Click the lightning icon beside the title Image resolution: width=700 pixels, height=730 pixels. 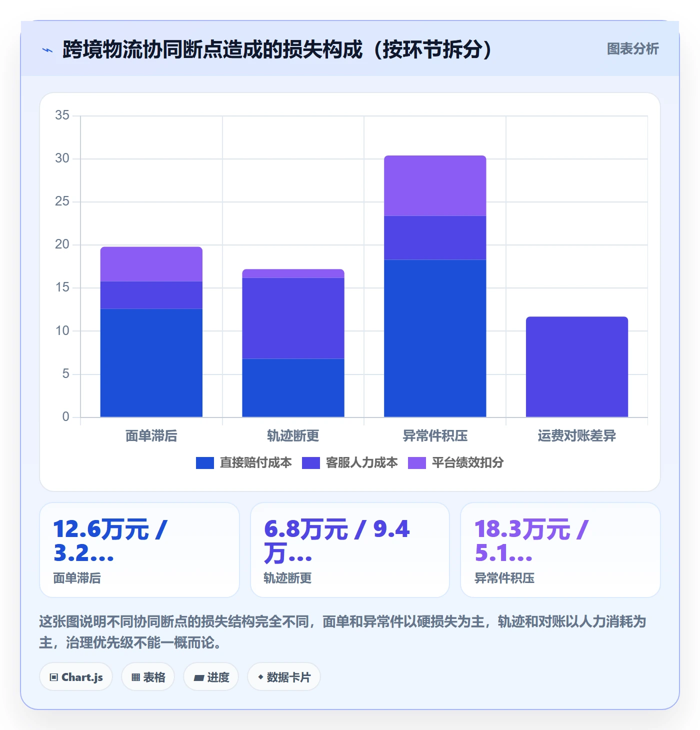[47, 50]
